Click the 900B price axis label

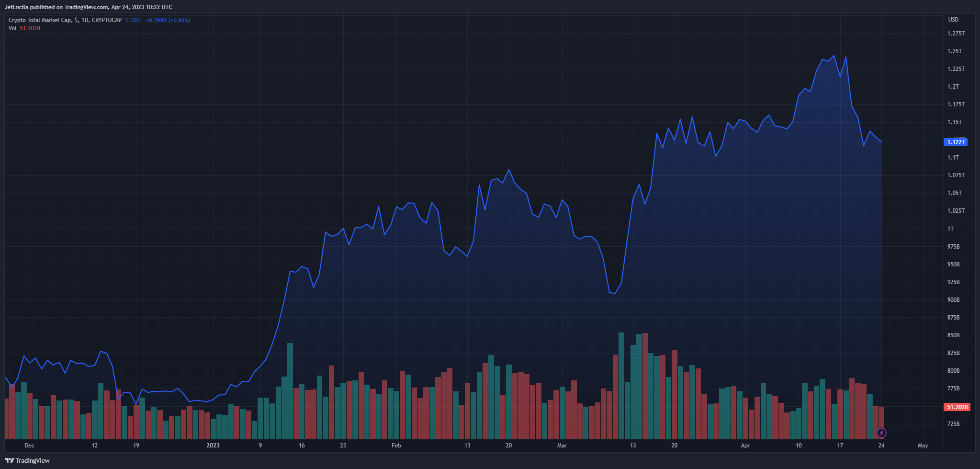click(x=953, y=300)
